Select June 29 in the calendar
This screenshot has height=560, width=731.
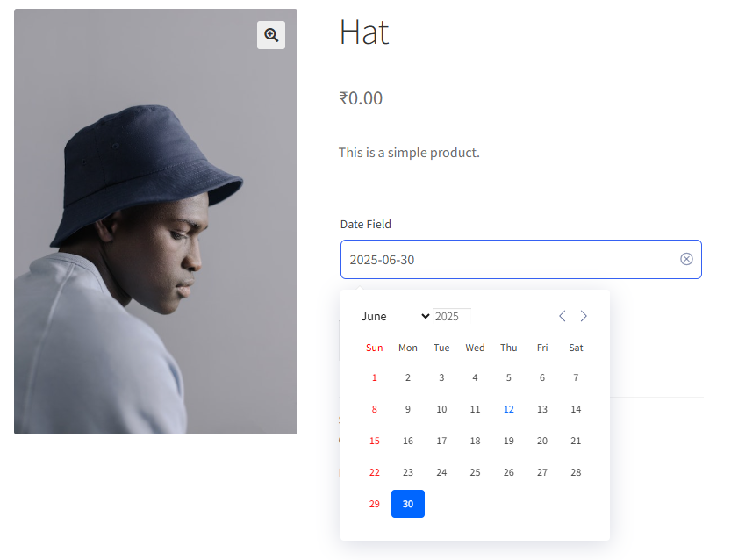point(375,504)
